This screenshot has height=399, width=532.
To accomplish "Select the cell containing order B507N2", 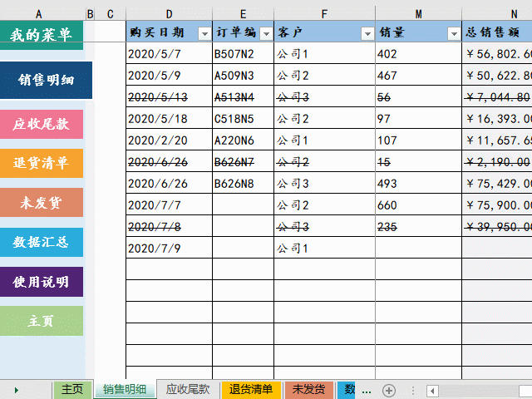I will point(243,54).
